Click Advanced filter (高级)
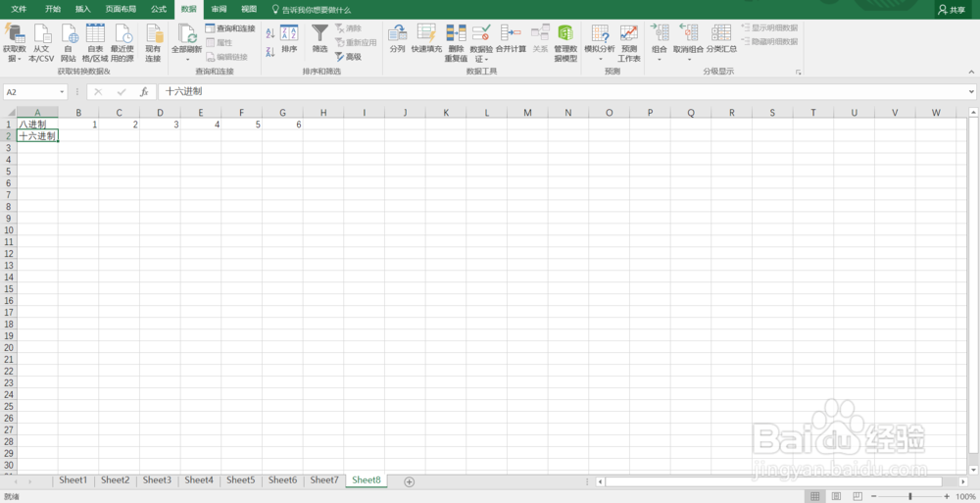This screenshot has width=980, height=503. pos(348,57)
